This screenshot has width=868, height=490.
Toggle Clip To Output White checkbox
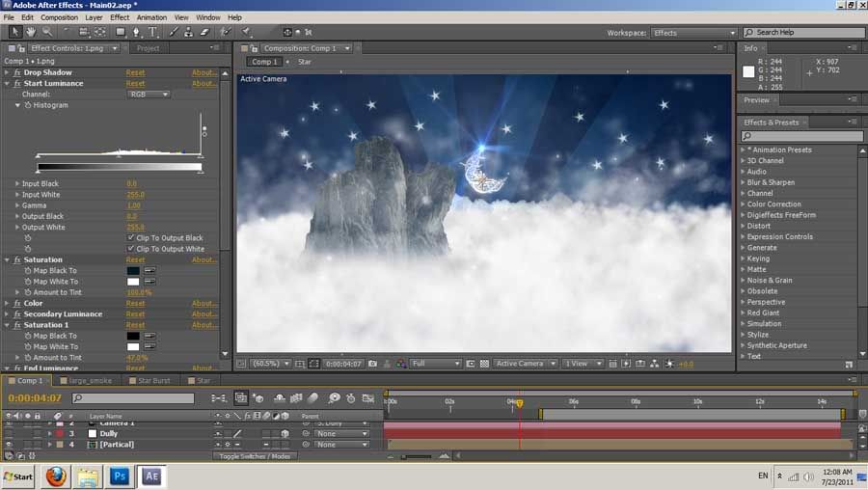pyautogui.click(x=130, y=249)
